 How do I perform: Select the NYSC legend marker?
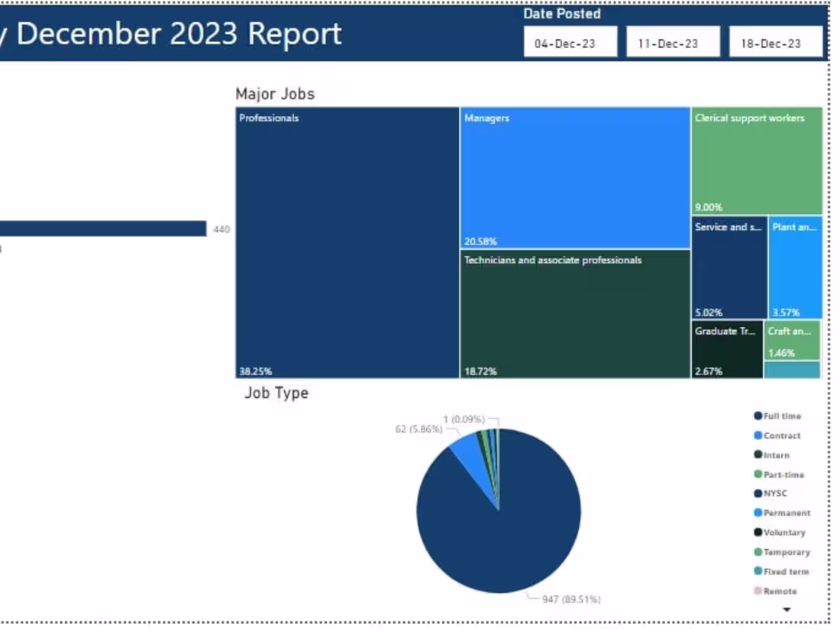(756, 493)
